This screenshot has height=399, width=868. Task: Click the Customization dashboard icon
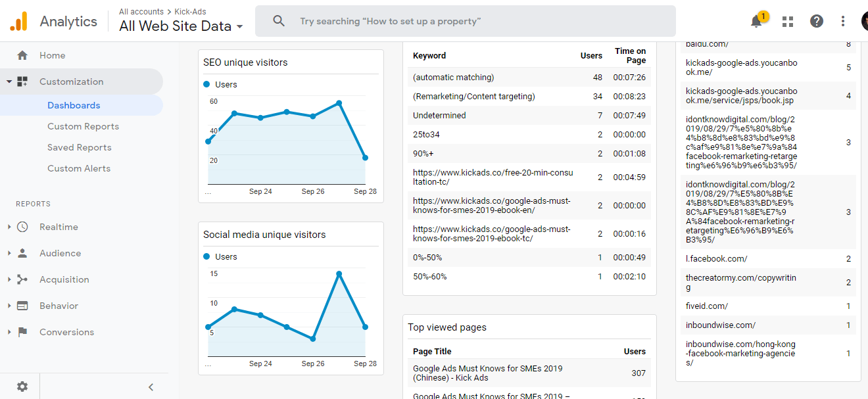pos(22,82)
